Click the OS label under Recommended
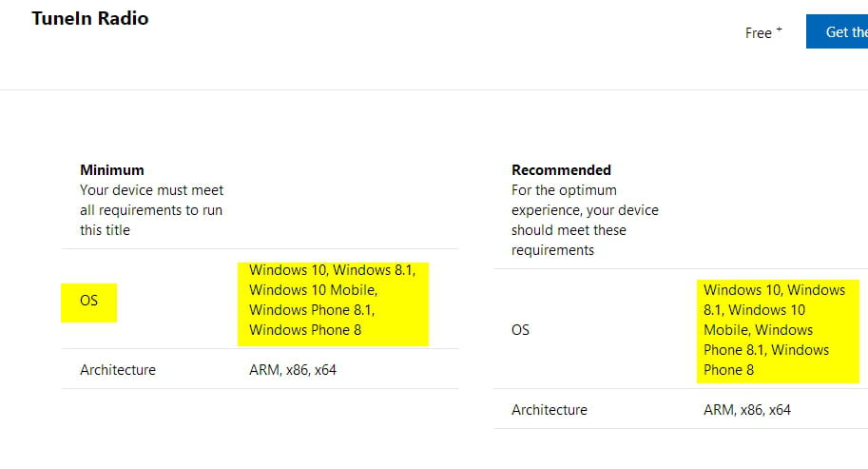868x469 pixels. (520, 330)
